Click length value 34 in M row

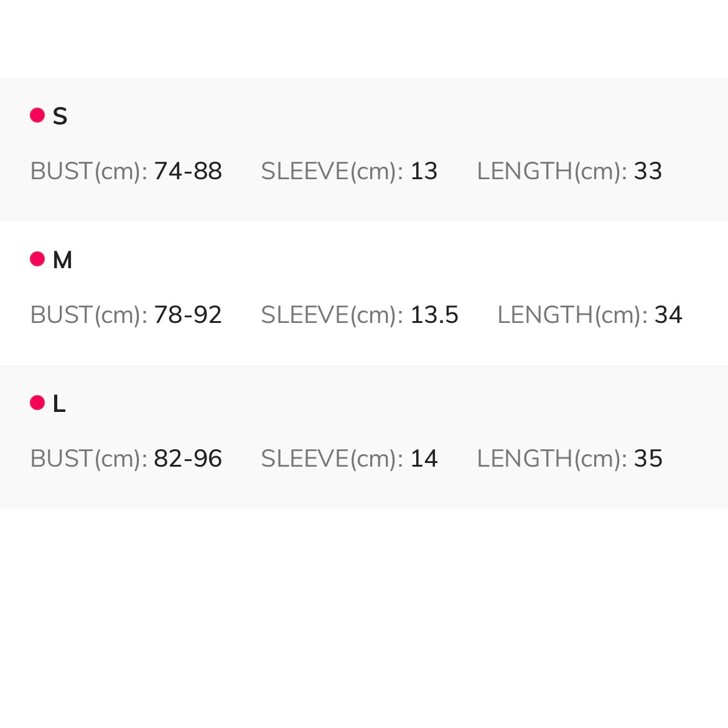668,315
